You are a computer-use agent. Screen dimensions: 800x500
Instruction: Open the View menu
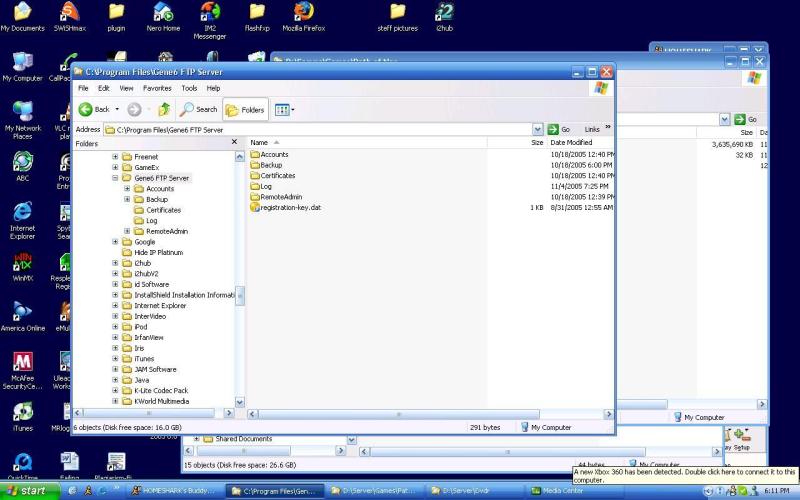pos(126,88)
